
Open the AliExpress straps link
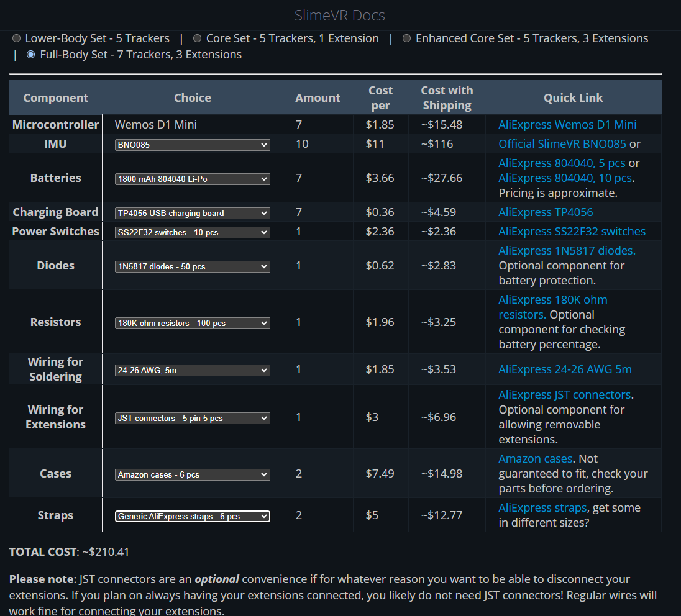point(542,508)
